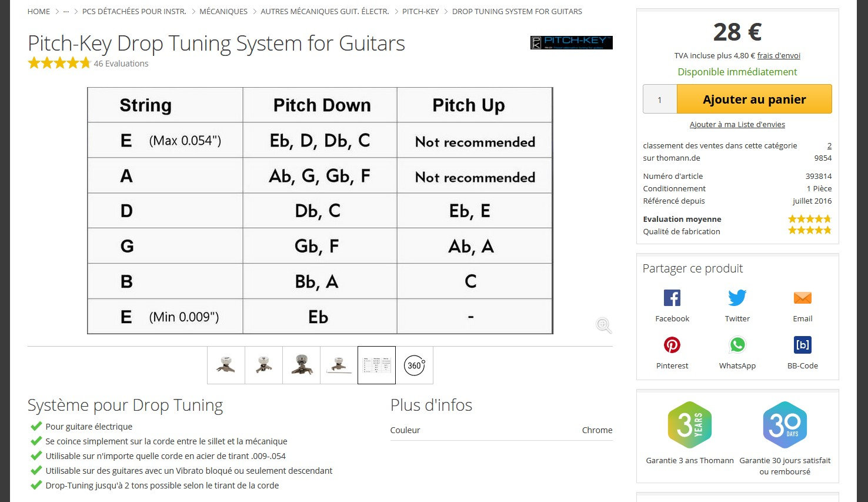The image size is (868, 502).
Task: Select the first product thumbnail
Action: click(226, 365)
